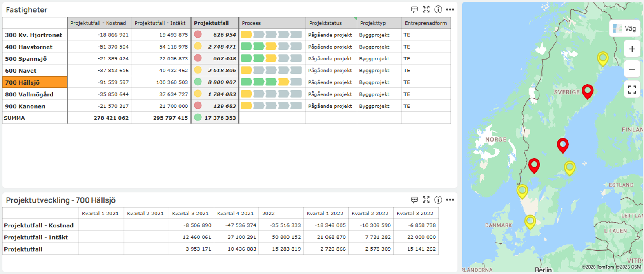Select the 500 Spannsjö row
This screenshot has height=274, width=644.
pyautogui.click(x=35, y=59)
